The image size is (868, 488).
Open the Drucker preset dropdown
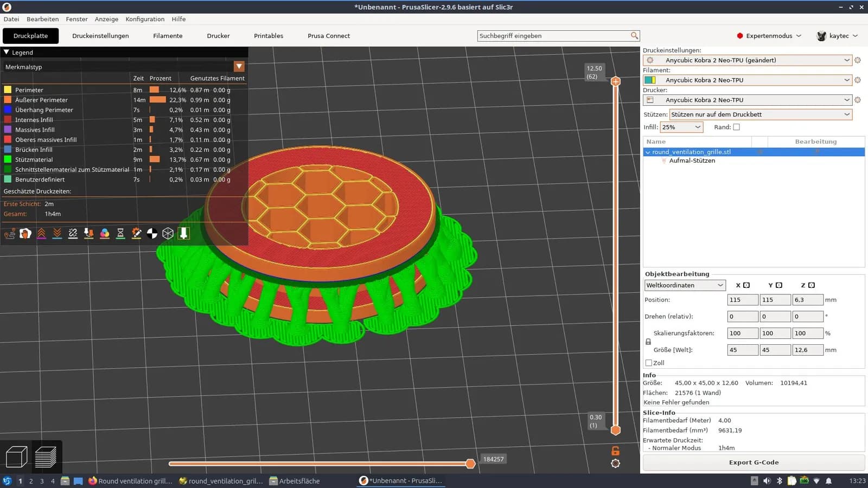[x=748, y=100]
